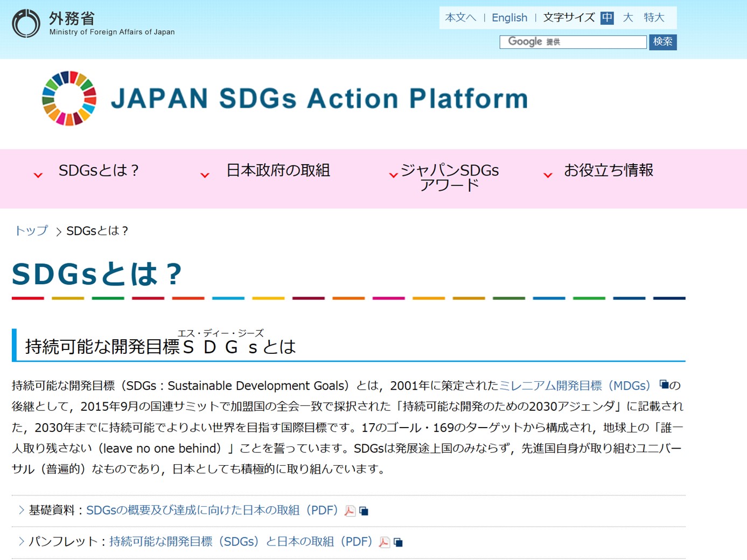Open ミレニアム開発目標（MDGs）link
Viewport: 747px width, 560px height.
tap(575, 386)
